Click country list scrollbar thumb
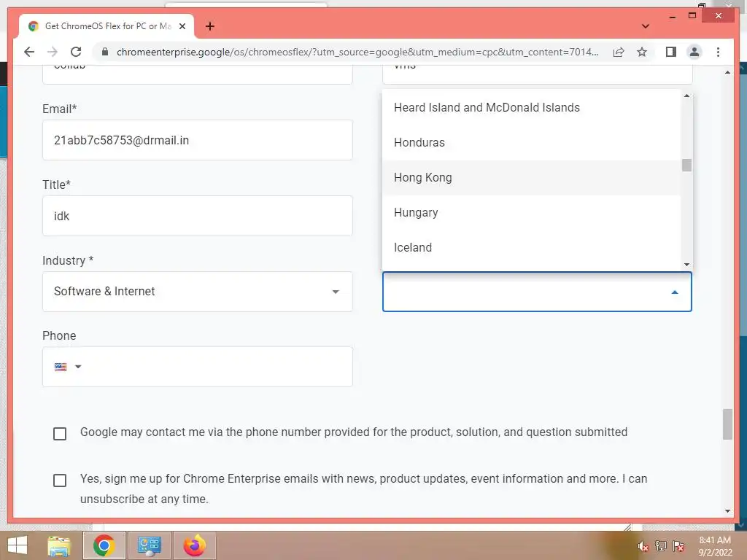Screen dimensions: 747x560 (x=686, y=165)
